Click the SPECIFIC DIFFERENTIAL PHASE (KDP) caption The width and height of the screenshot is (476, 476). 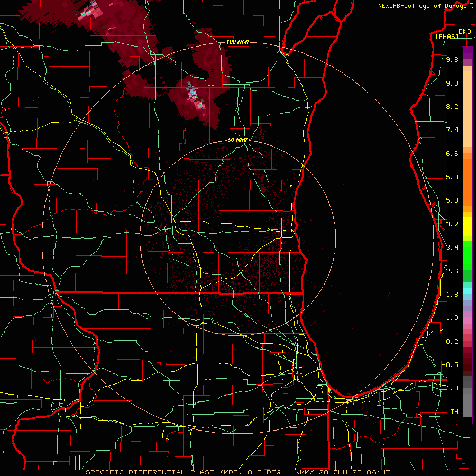pos(164,472)
